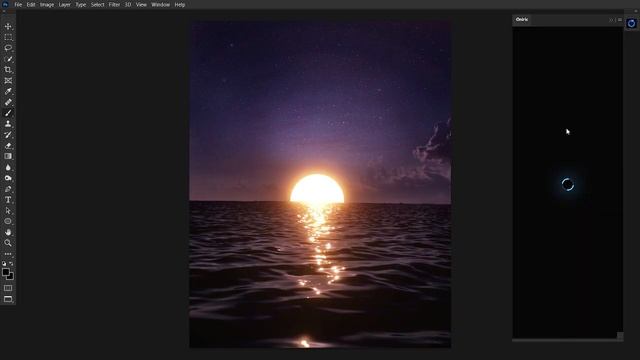Select the Gradient tool
Viewport: 640px width, 360px height.
[8, 156]
